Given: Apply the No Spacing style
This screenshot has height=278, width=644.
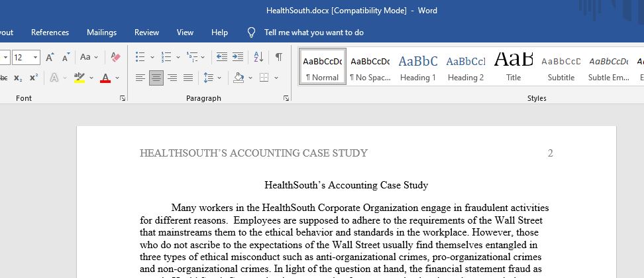Looking at the screenshot, I should tap(370, 66).
